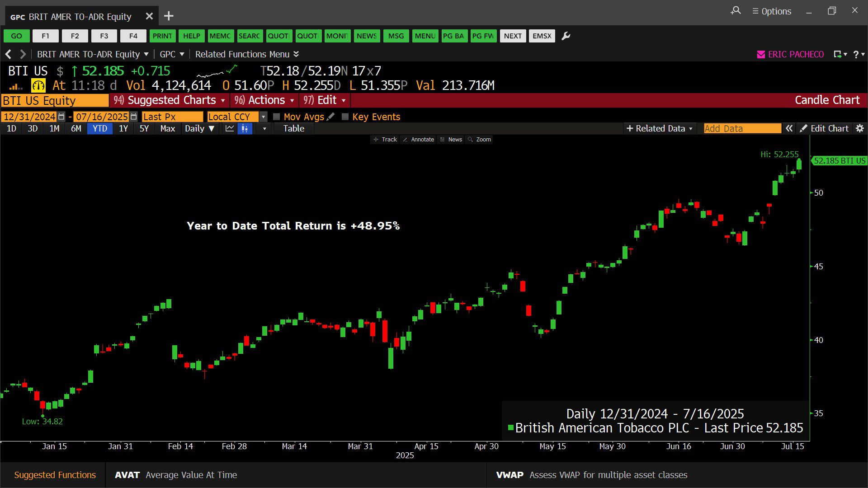Select the Max time range
Viewport: 868px width, 488px height.
(x=167, y=129)
